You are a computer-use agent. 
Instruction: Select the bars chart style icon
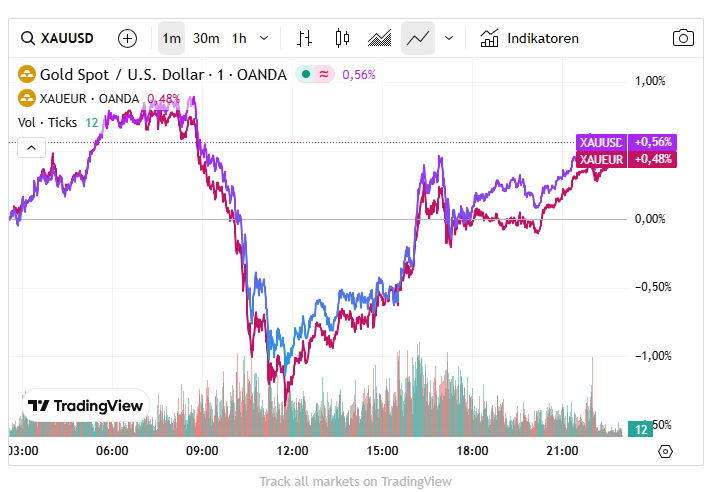coord(305,38)
